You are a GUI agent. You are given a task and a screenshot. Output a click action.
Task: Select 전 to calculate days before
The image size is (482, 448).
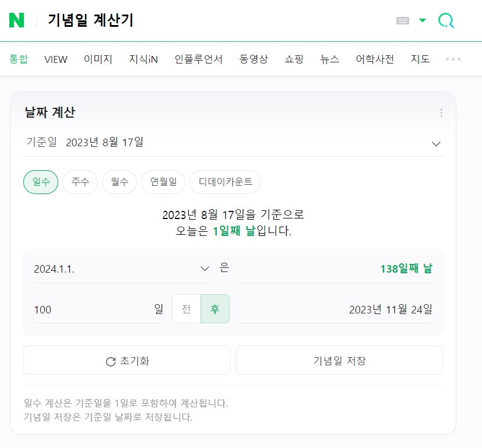click(187, 309)
